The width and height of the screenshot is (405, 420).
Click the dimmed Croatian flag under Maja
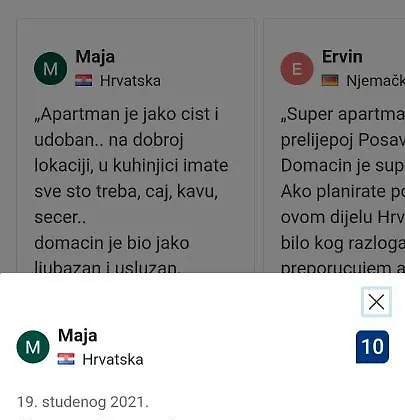click(84, 80)
